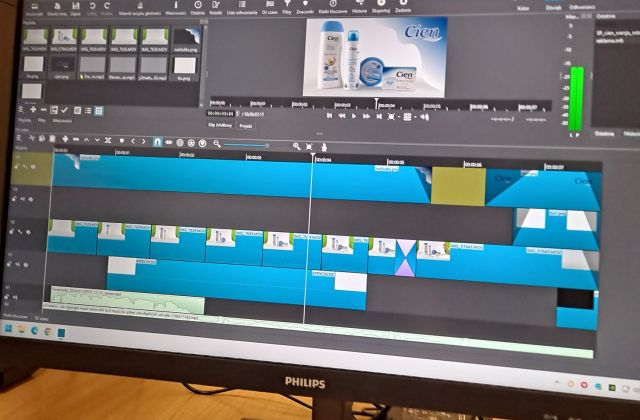Split the clip at the playhead
The height and width of the screenshot is (420, 640).
(108, 140)
